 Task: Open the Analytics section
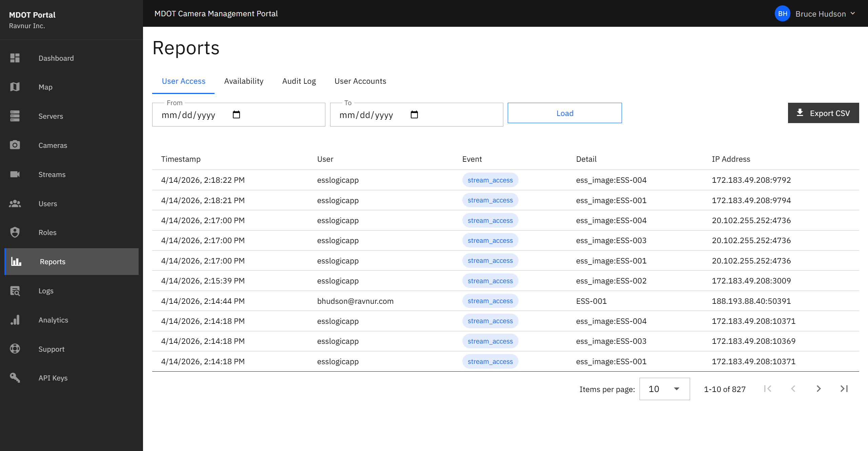[53, 320]
